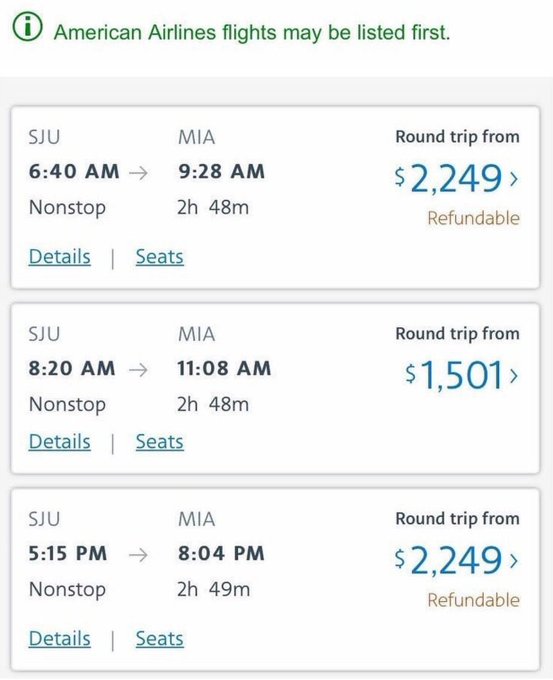Open Details for the 6:40 AM flight
Screen dimensions: 553x680
click(x=59, y=256)
